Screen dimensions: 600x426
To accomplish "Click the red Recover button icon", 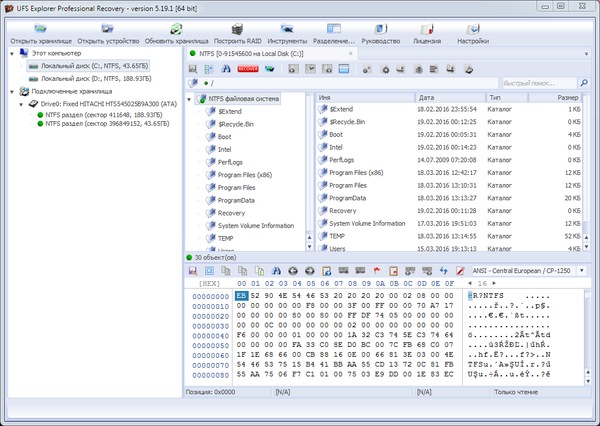I will 249,68.
